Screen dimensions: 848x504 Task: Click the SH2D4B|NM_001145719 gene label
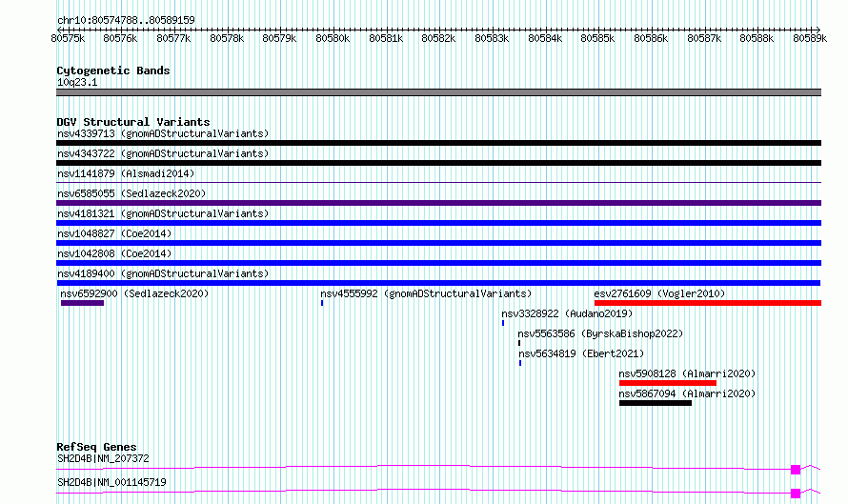coord(111,482)
